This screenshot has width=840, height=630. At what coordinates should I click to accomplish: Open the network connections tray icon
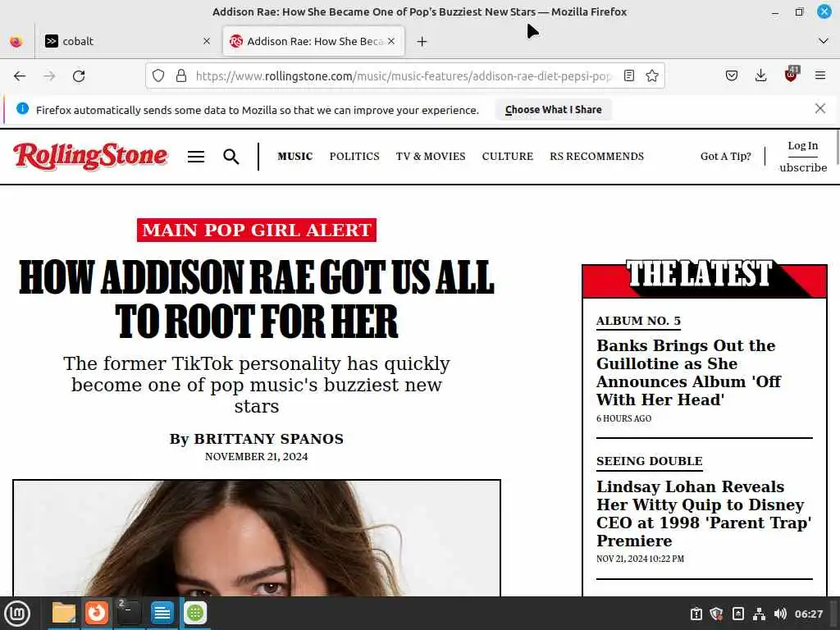pyautogui.click(x=759, y=614)
